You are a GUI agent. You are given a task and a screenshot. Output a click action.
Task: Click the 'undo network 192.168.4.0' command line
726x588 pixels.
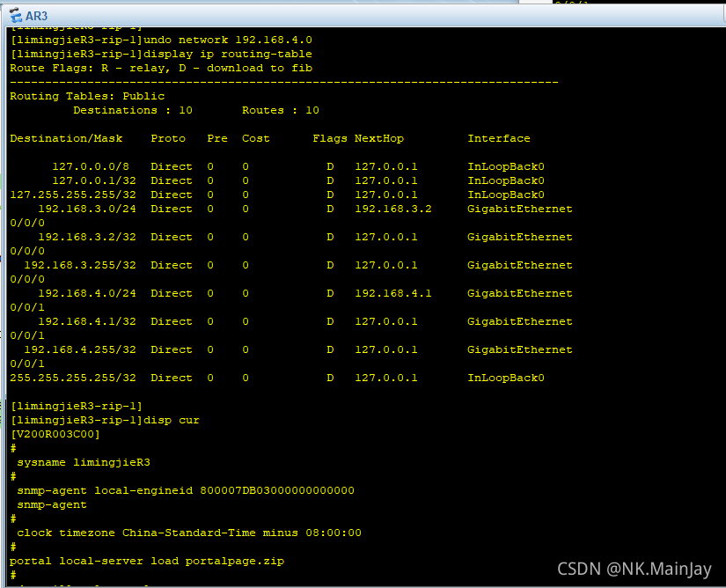[x=161, y=40]
